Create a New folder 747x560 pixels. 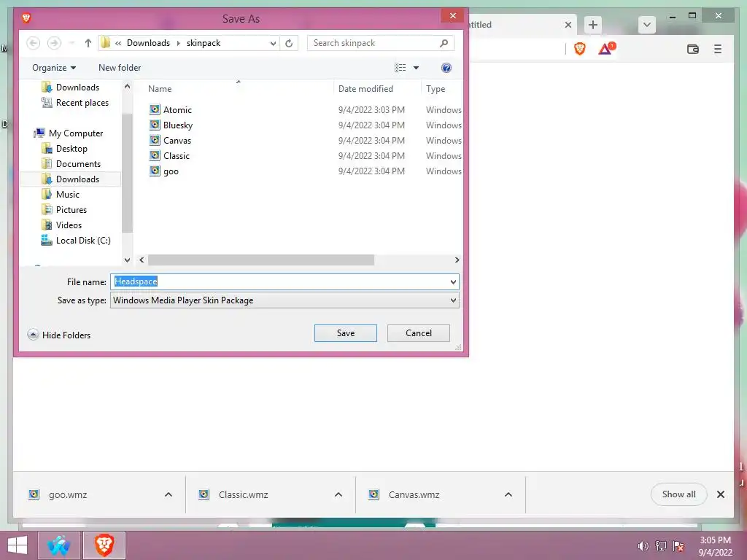point(120,68)
